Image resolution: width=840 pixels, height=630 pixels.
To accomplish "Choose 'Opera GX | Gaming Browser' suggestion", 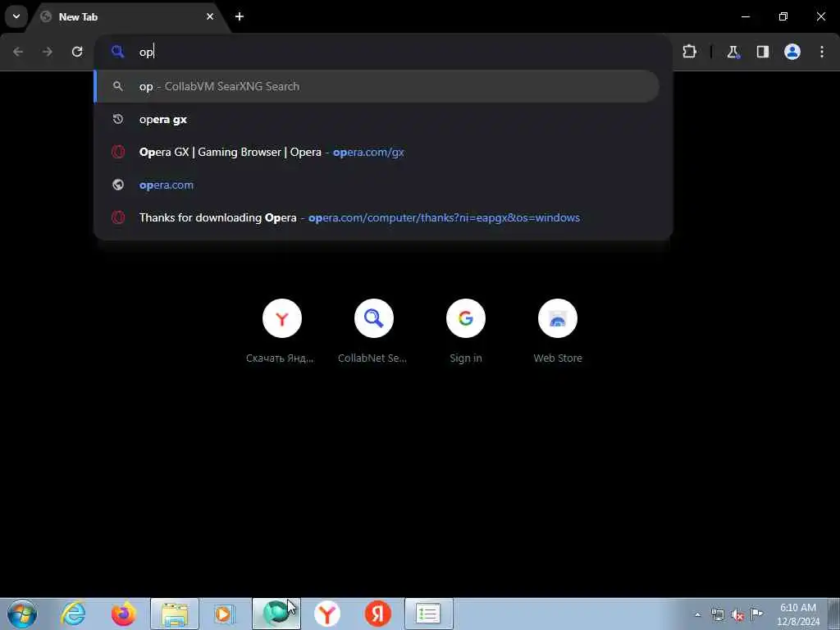I will click(x=377, y=152).
